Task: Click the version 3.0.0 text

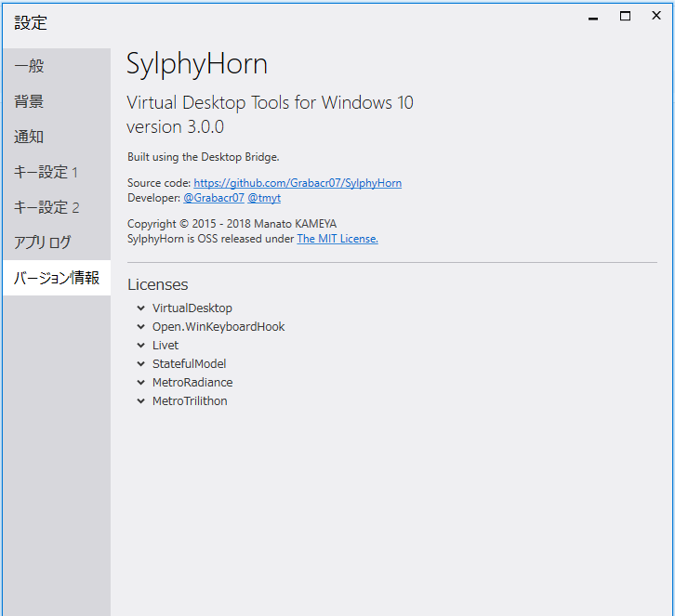Action: point(175,127)
